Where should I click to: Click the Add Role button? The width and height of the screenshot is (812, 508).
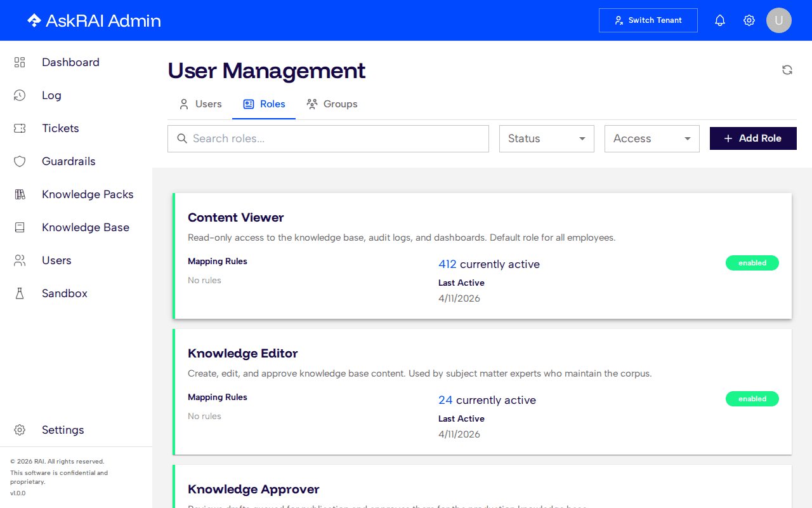pos(753,138)
